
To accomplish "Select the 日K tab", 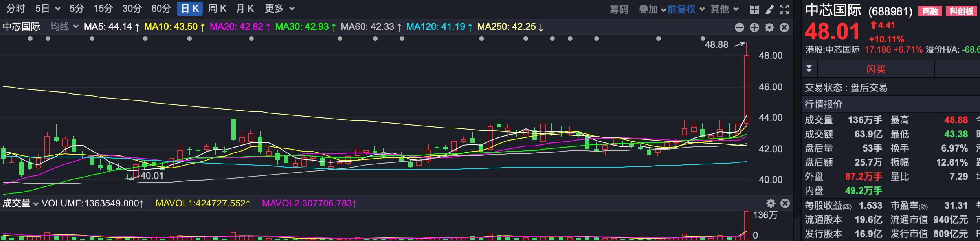I will point(190,9).
